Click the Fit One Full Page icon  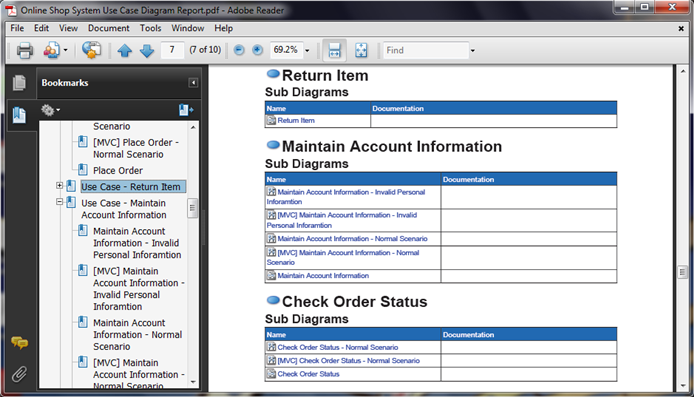pyautogui.click(x=361, y=50)
